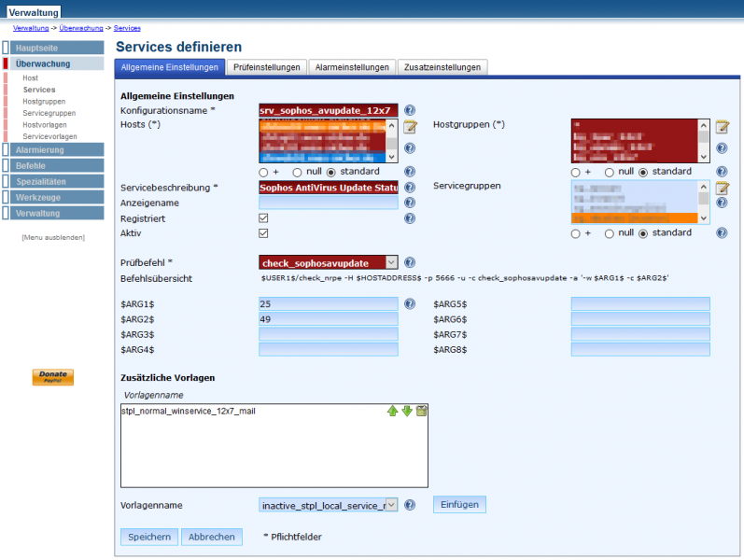
Task: Open Befehle sidebar menu
Action: [57, 165]
